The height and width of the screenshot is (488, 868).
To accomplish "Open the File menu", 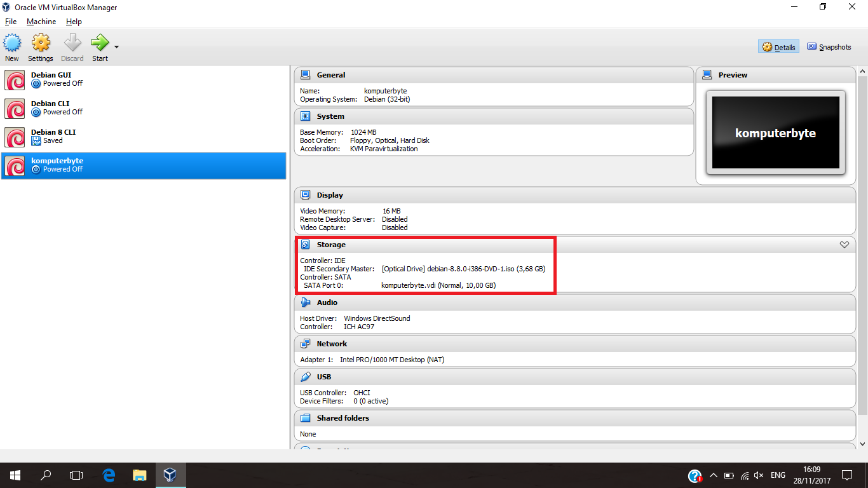I will (10, 21).
